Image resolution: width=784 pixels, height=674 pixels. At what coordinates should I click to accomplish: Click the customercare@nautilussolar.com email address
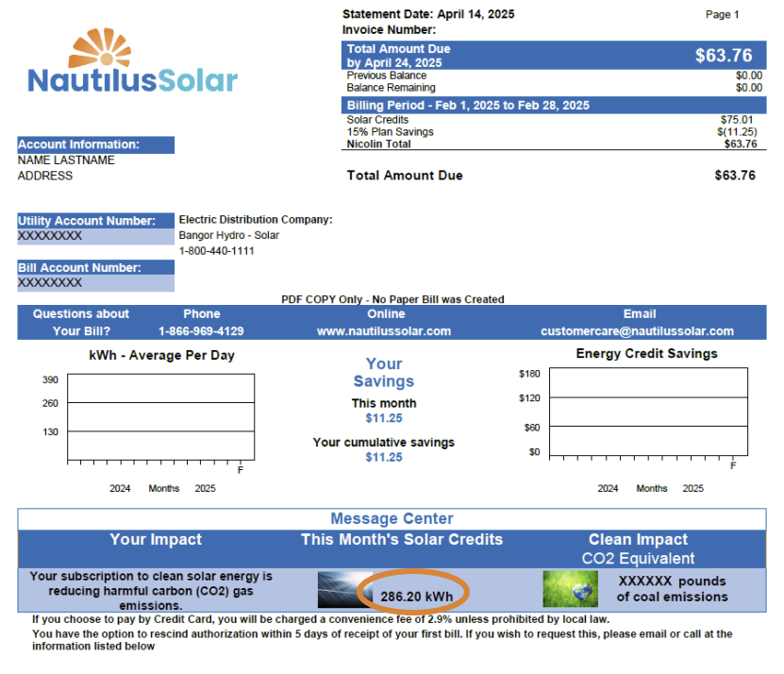pos(637,331)
